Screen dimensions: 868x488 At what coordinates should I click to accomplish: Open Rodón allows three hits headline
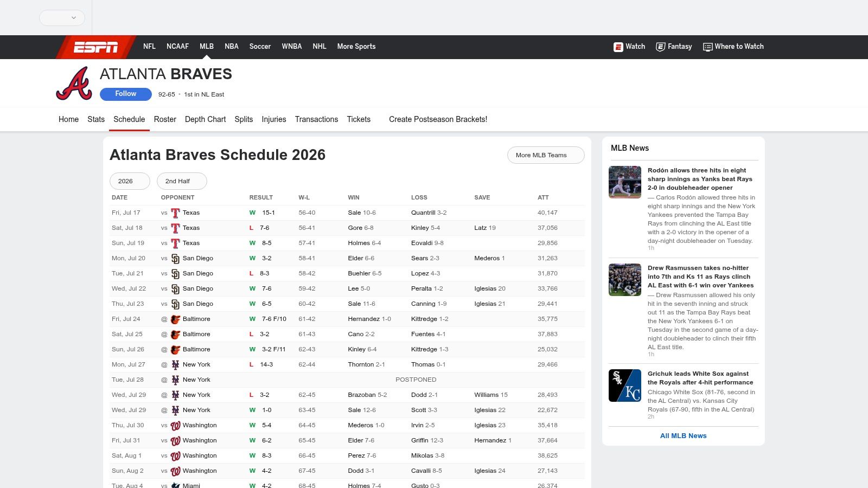pyautogui.click(x=700, y=179)
